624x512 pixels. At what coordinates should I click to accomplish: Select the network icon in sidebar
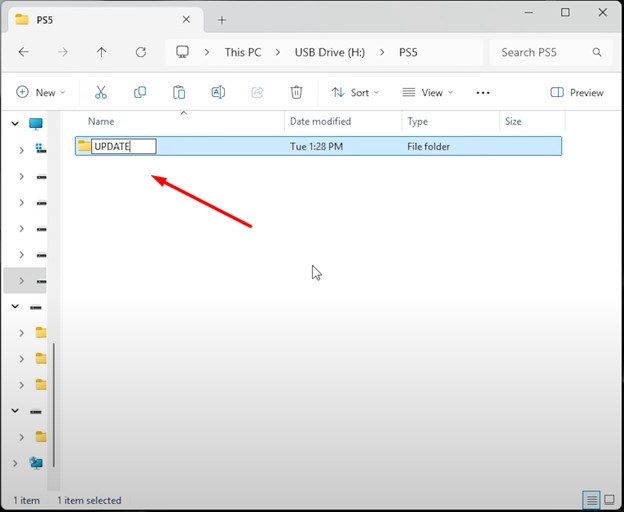coord(36,463)
